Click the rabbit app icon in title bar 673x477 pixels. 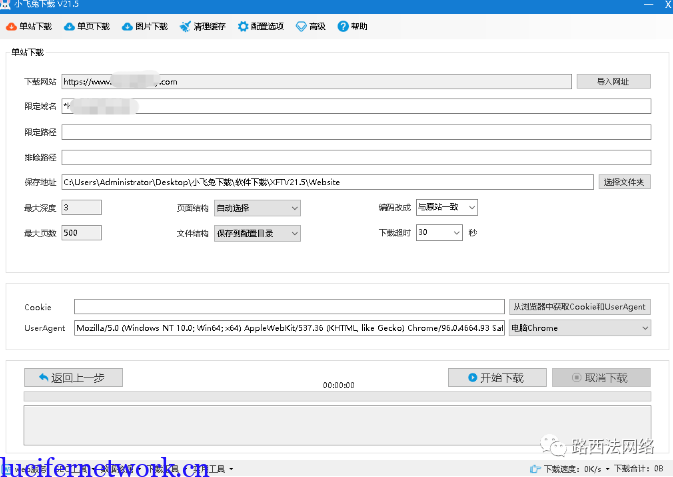coord(5,4)
